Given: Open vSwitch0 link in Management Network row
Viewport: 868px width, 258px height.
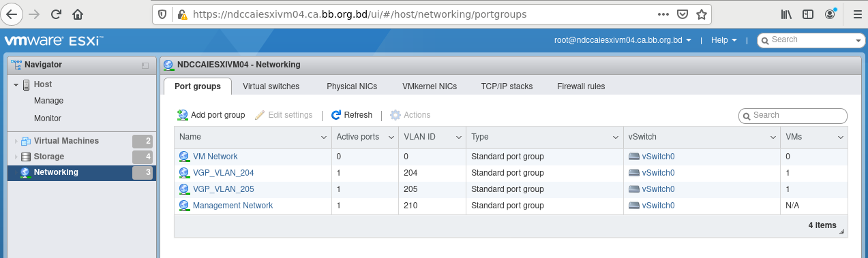Looking at the screenshot, I should pyautogui.click(x=658, y=206).
